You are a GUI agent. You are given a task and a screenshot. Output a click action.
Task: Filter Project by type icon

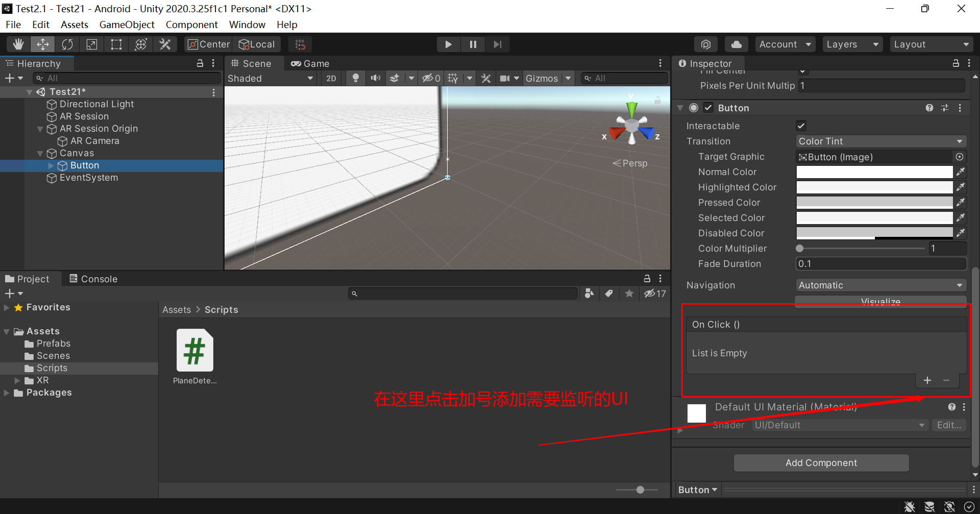(x=589, y=293)
